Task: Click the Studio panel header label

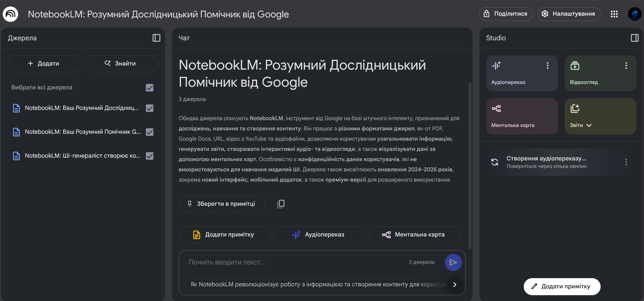Action: pyautogui.click(x=496, y=38)
